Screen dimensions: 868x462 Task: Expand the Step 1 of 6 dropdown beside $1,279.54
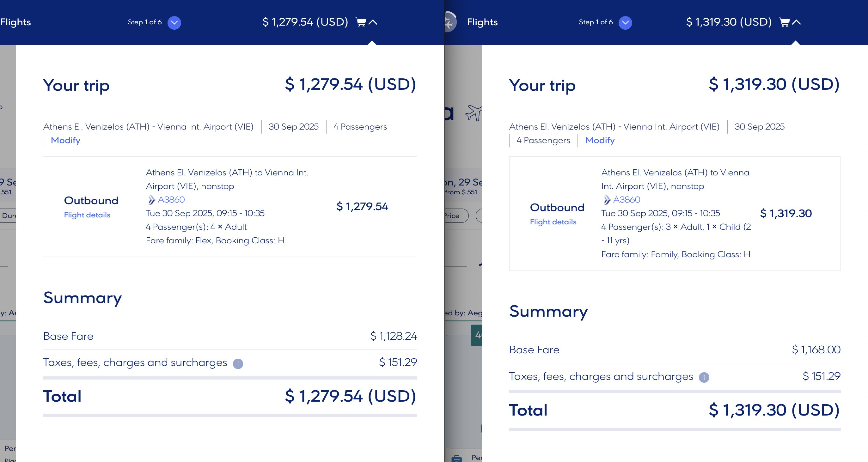pyautogui.click(x=174, y=22)
